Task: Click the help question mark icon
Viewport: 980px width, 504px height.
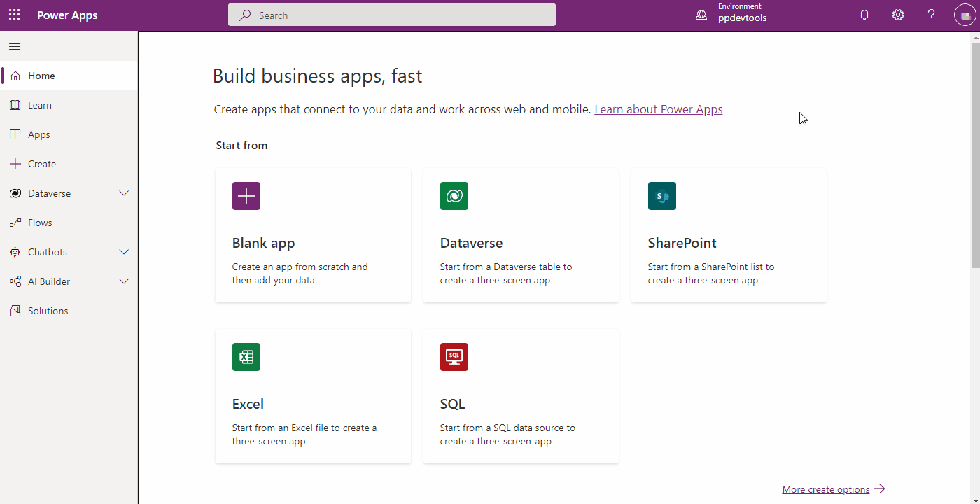Action: coord(931,15)
